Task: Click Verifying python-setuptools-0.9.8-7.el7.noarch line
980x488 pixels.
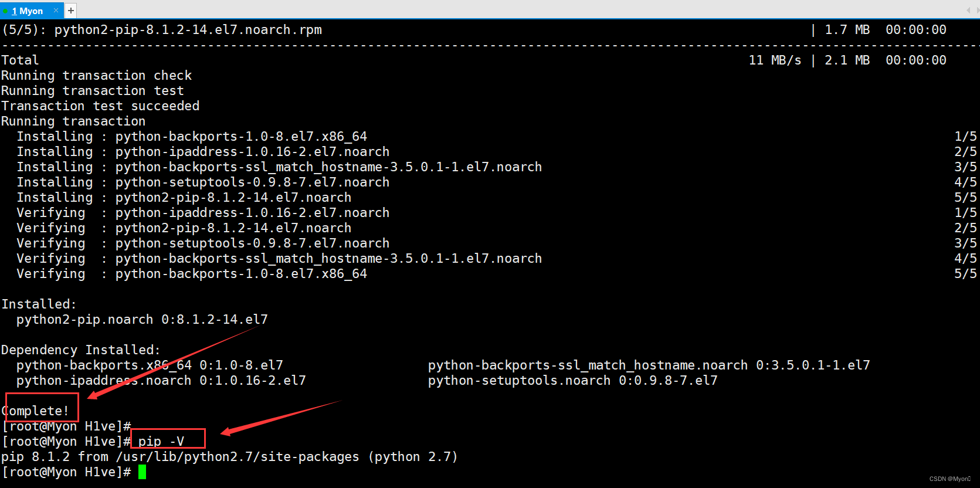Action: 203,243
